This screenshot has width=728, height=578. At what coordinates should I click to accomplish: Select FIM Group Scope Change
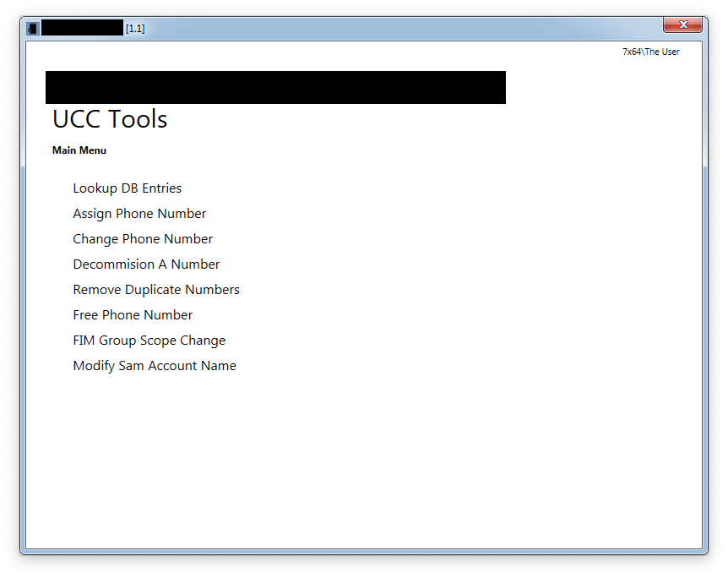149,341
